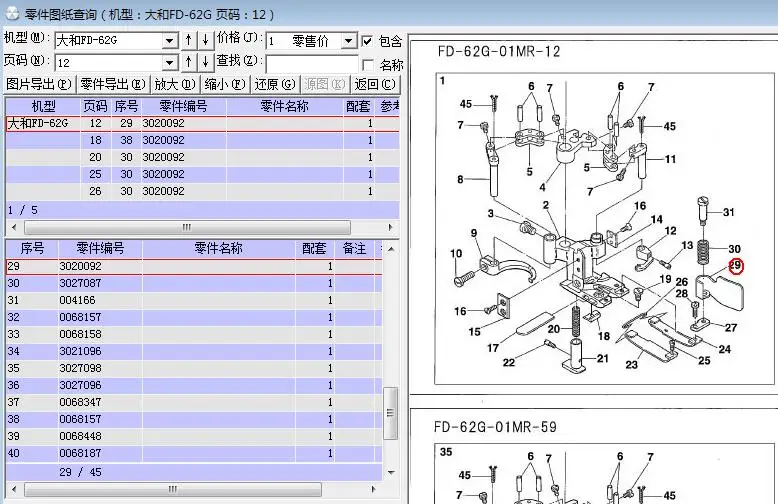Toggle the 包含 checkbox

click(367, 41)
